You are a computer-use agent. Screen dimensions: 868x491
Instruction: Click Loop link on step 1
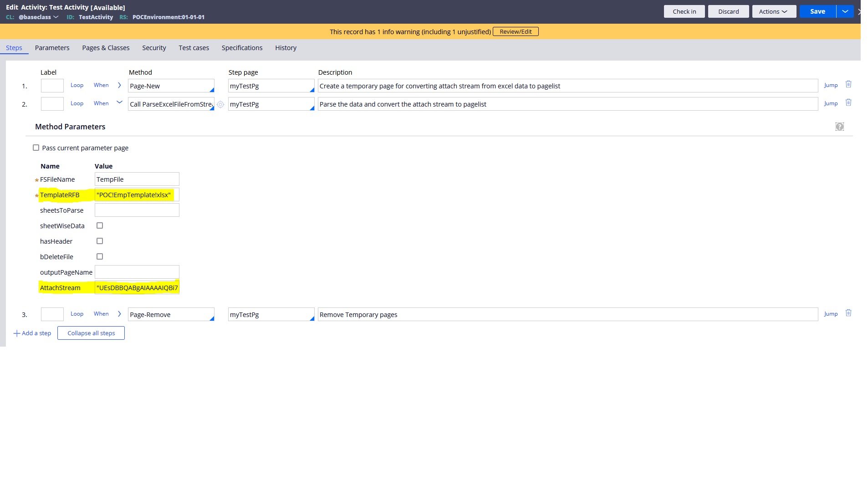[77, 85]
